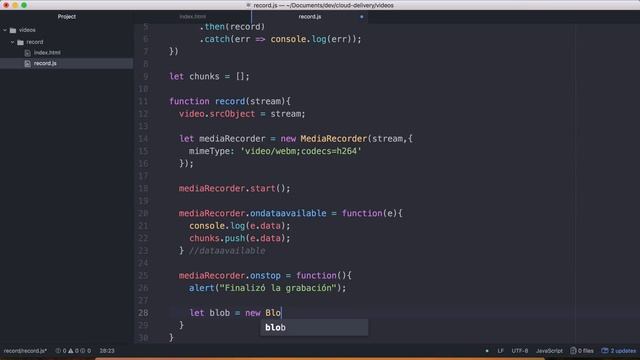Screen dimensions: 640x360
Task: Open the UTF-8 encoding selector
Action: click(520, 351)
